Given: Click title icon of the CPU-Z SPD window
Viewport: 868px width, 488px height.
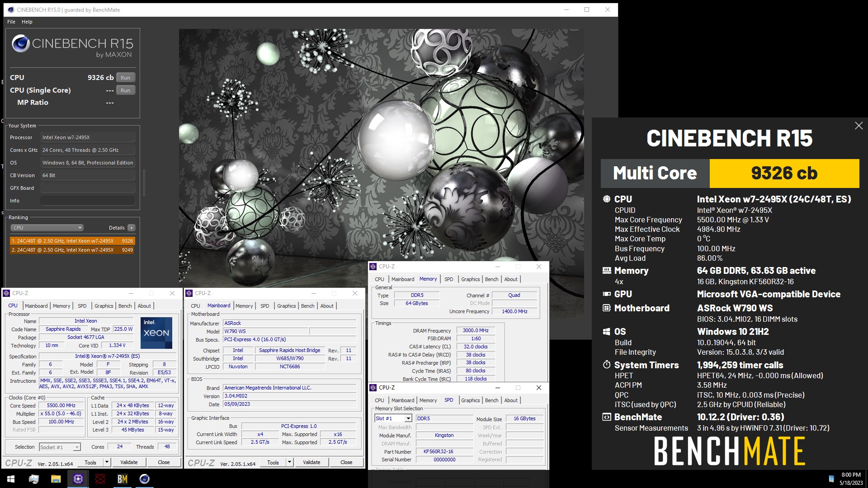Looking at the screenshot, I should point(373,388).
